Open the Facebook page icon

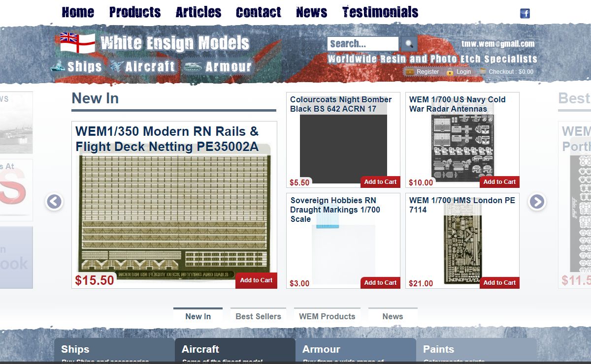tap(525, 13)
